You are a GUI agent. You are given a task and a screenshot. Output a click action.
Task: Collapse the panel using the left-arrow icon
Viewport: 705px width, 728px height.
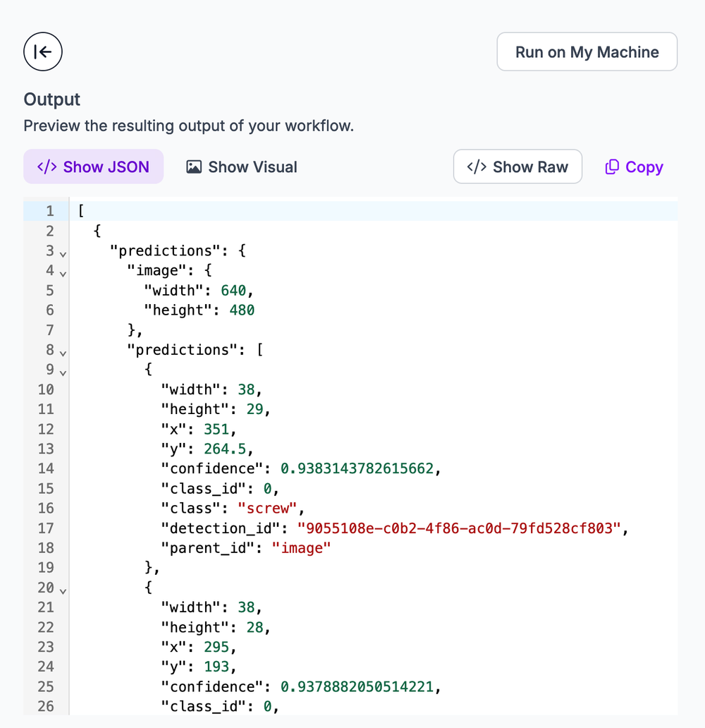pos(42,51)
